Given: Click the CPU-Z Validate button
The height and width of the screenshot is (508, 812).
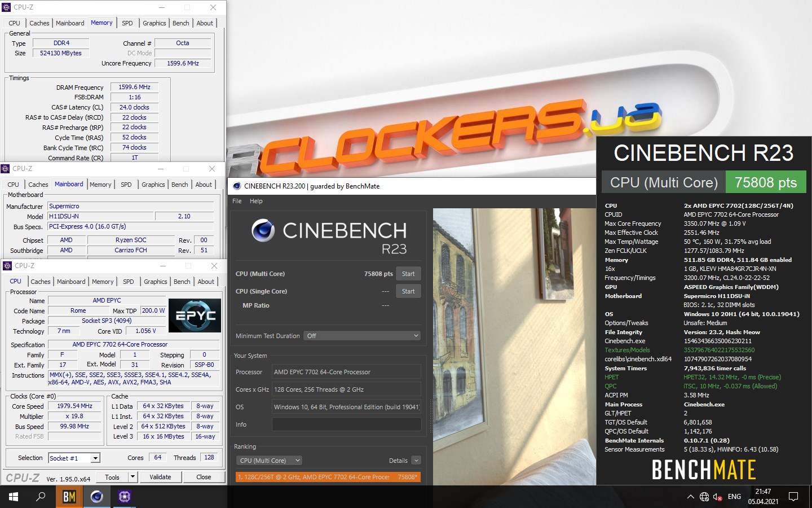Looking at the screenshot, I should (160, 477).
